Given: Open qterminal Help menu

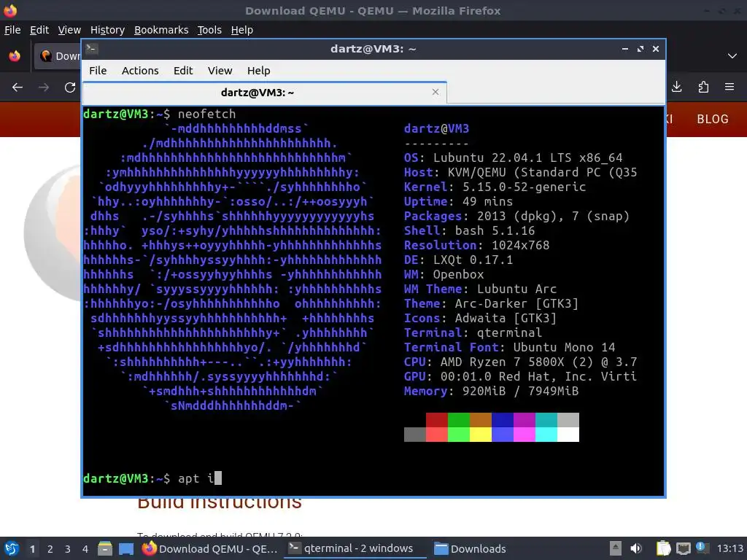Looking at the screenshot, I should click(259, 71).
